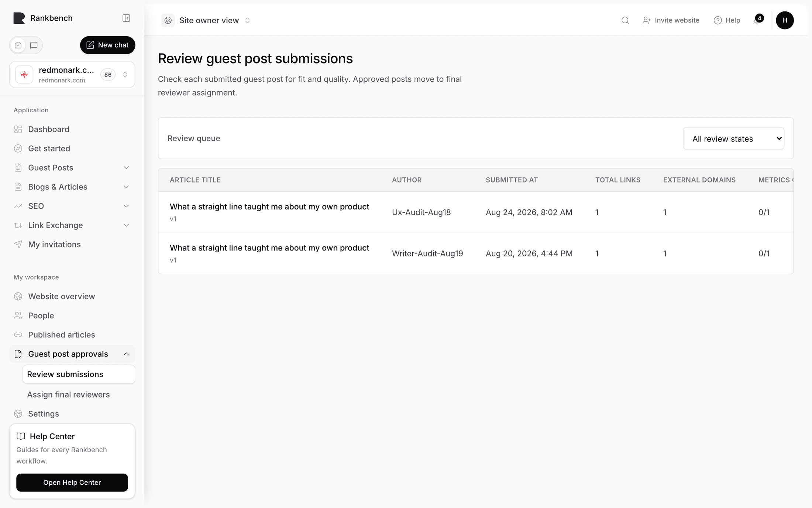Click the Link Exchange arrows icon
This screenshot has width=812, height=508.
pos(18,225)
